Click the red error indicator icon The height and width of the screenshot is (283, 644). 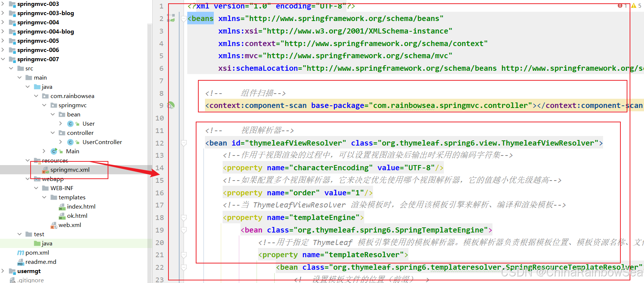tap(620, 6)
